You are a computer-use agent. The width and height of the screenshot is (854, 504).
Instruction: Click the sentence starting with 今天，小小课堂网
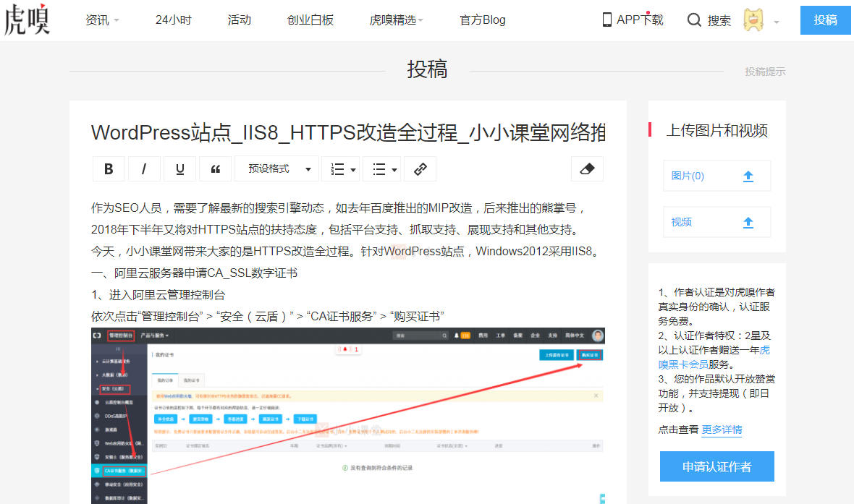[x=344, y=252]
